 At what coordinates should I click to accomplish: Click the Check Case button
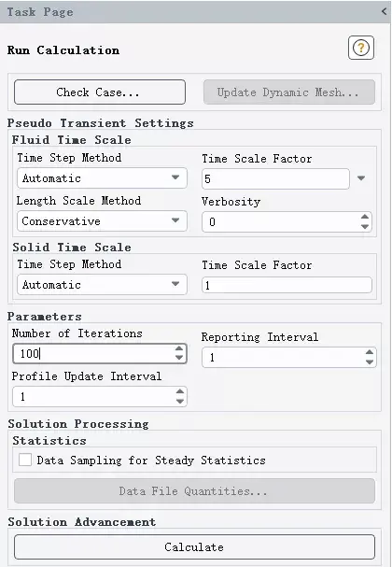coord(100,92)
